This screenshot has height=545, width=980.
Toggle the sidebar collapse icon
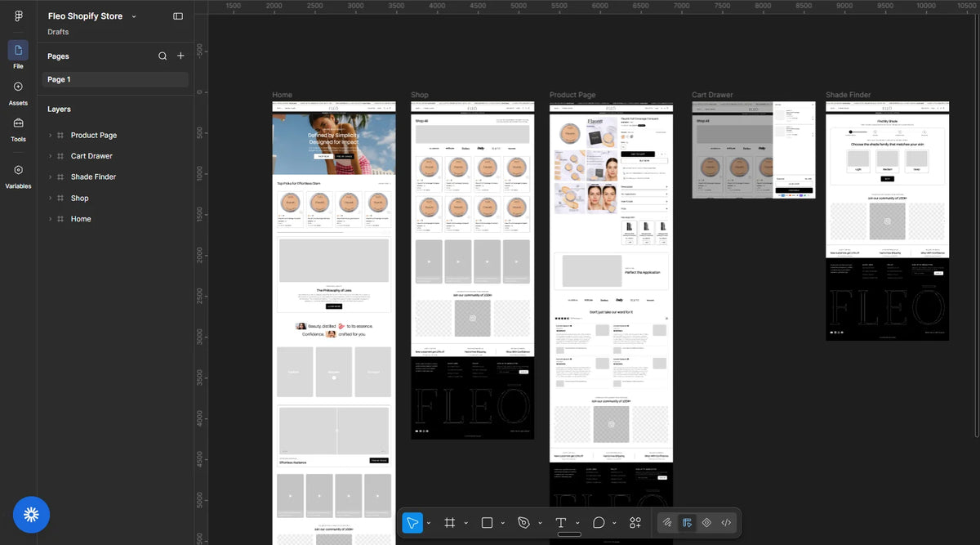click(x=178, y=16)
